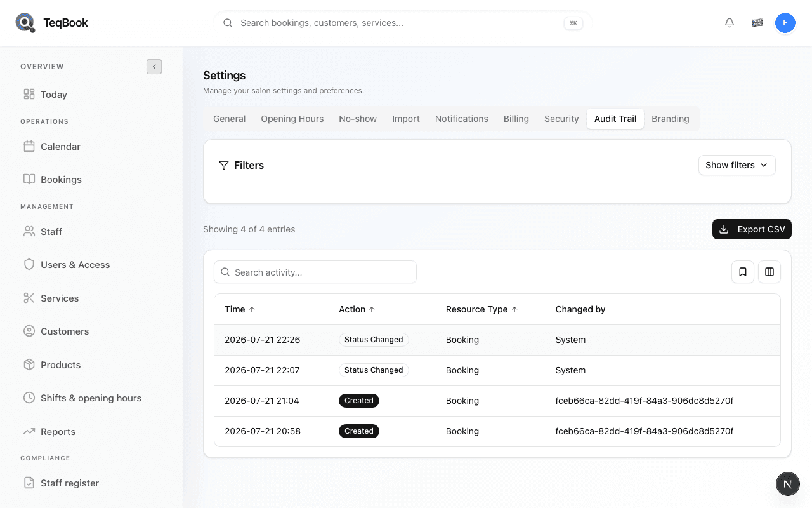Click the Reports trend icon
The height and width of the screenshot is (508, 812).
point(29,431)
